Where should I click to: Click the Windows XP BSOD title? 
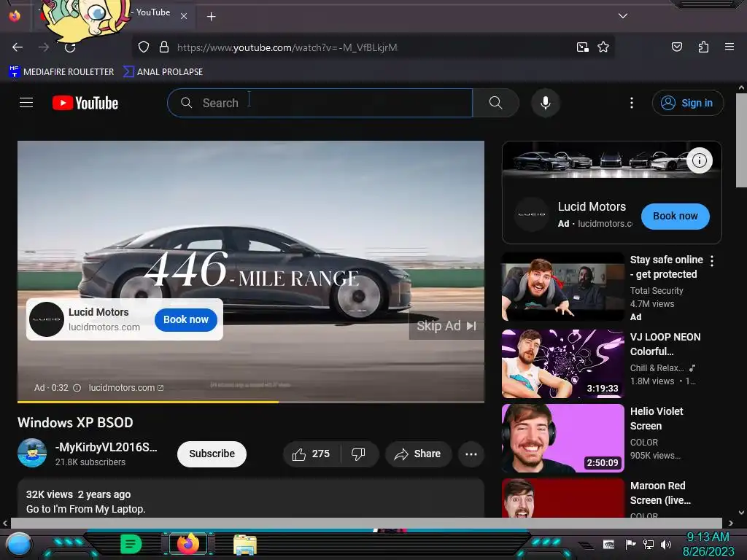coord(75,423)
